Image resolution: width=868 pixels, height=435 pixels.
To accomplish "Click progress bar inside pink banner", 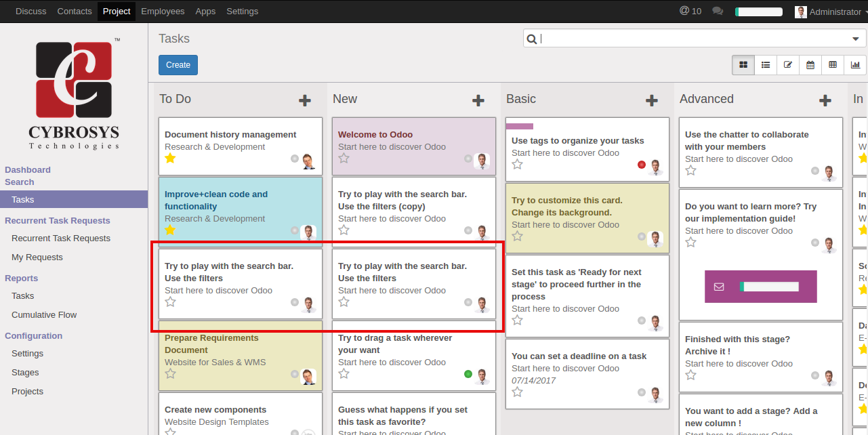I will 769,287.
